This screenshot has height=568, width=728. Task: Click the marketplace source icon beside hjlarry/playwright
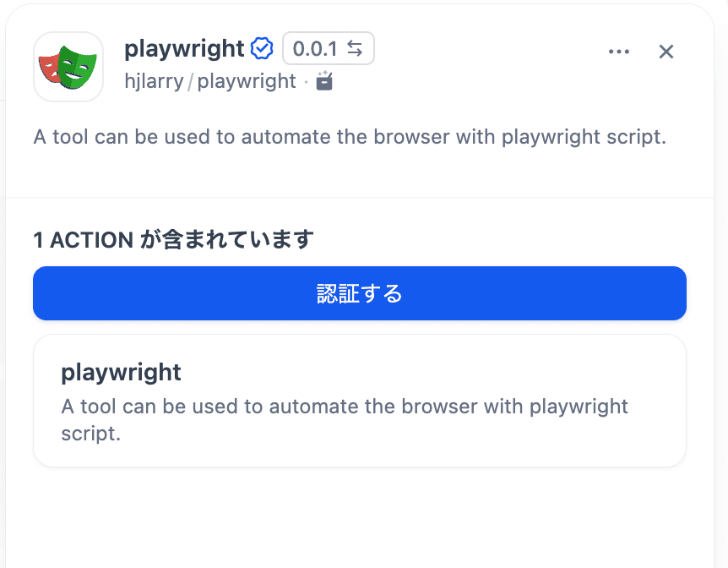(323, 81)
